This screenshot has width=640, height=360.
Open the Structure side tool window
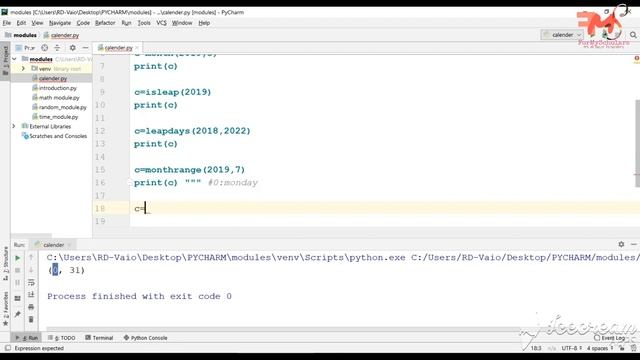[5, 263]
